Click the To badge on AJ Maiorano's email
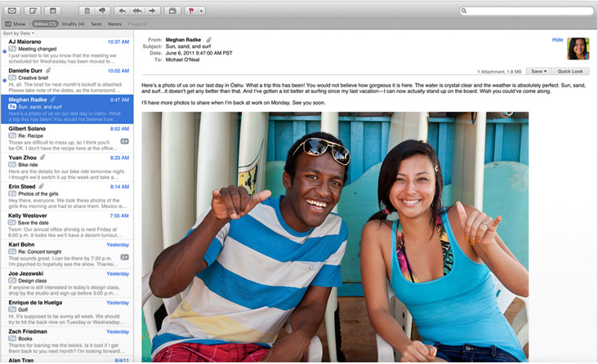The image size is (598, 364). coord(12,49)
